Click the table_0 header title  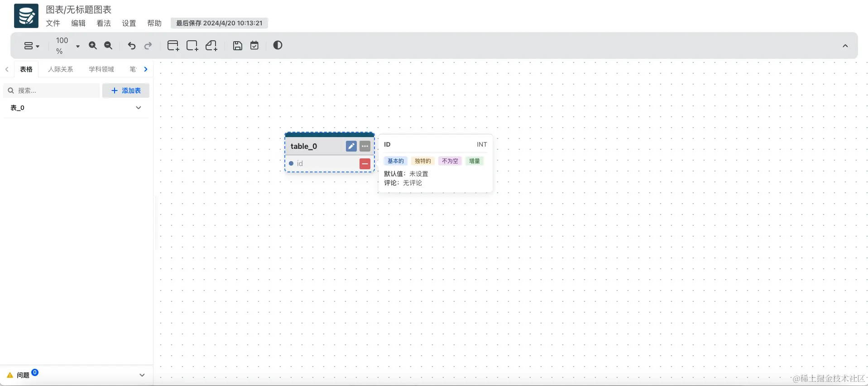coord(304,146)
